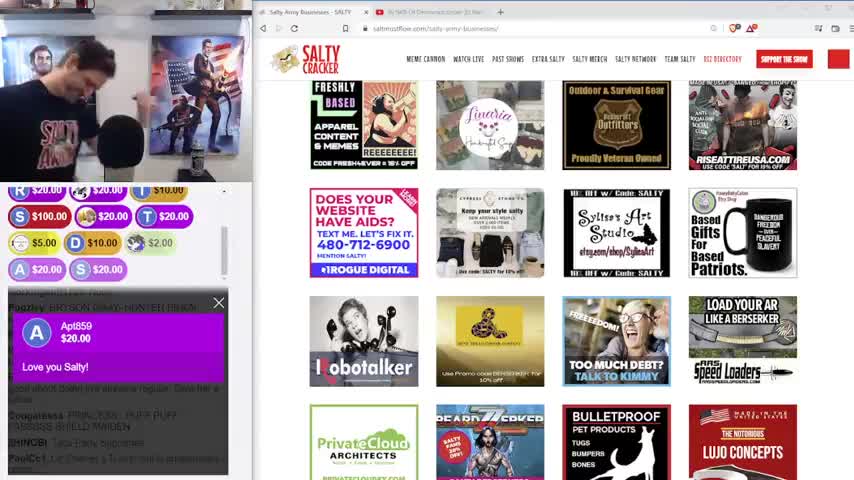Screen dimensions: 854x480
Task: Open the wallet icon in the browser toolbar
Action: click(x=835, y=28)
